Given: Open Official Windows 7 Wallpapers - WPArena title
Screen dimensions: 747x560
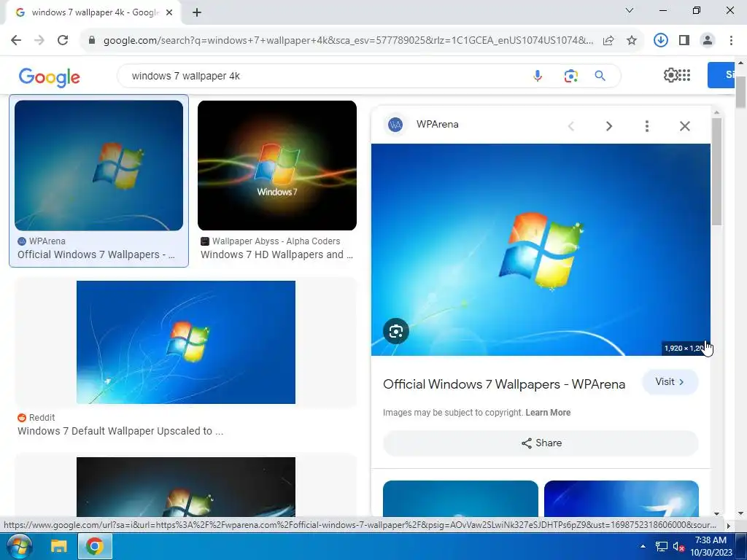Looking at the screenshot, I should [504, 384].
